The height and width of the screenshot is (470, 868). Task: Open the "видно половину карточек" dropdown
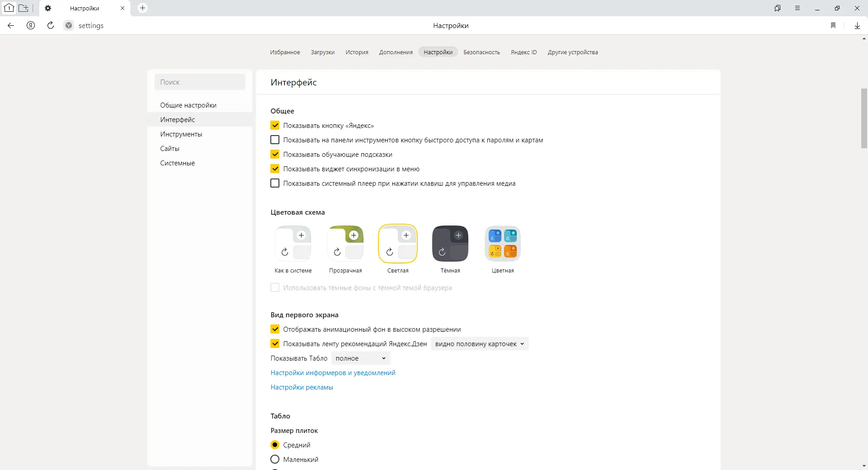[x=479, y=344]
